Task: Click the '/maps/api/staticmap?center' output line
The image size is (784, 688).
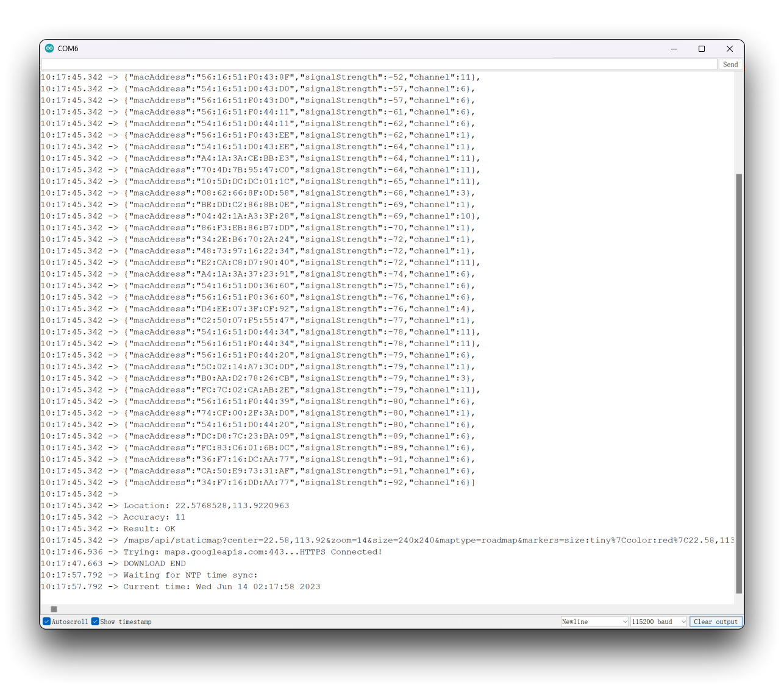Action: [387, 541]
